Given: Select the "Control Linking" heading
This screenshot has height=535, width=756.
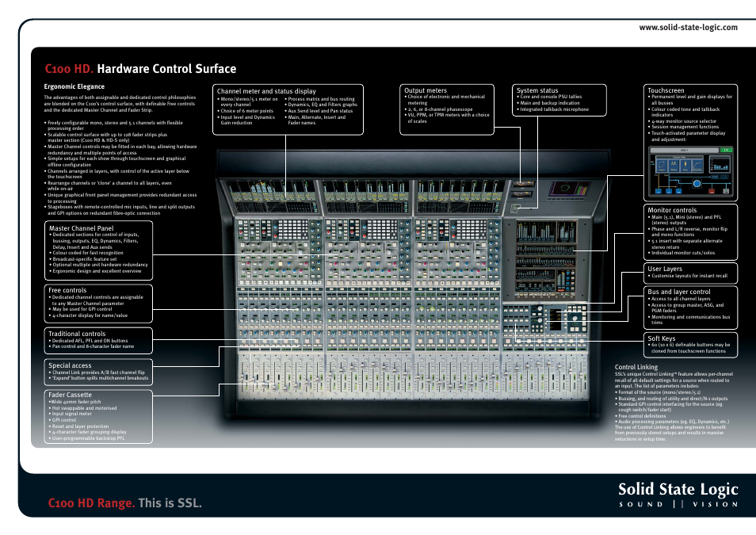Looking at the screenshot, I should (x=636, y=367).
